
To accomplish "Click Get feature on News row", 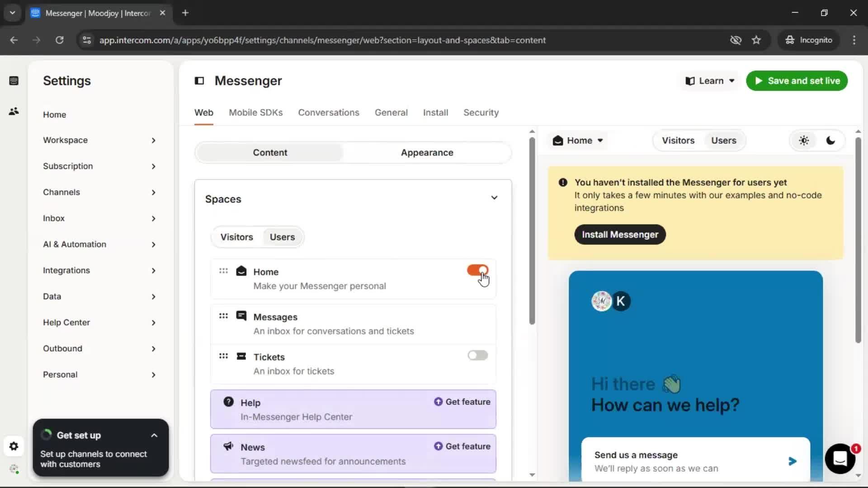I will click(x=462, y=446).
